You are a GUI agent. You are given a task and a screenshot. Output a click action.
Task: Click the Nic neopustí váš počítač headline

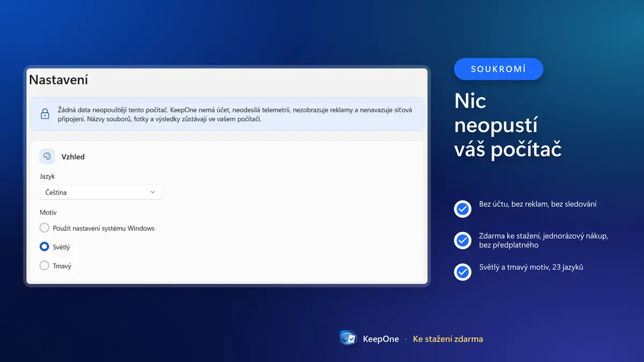click(508, 125)
